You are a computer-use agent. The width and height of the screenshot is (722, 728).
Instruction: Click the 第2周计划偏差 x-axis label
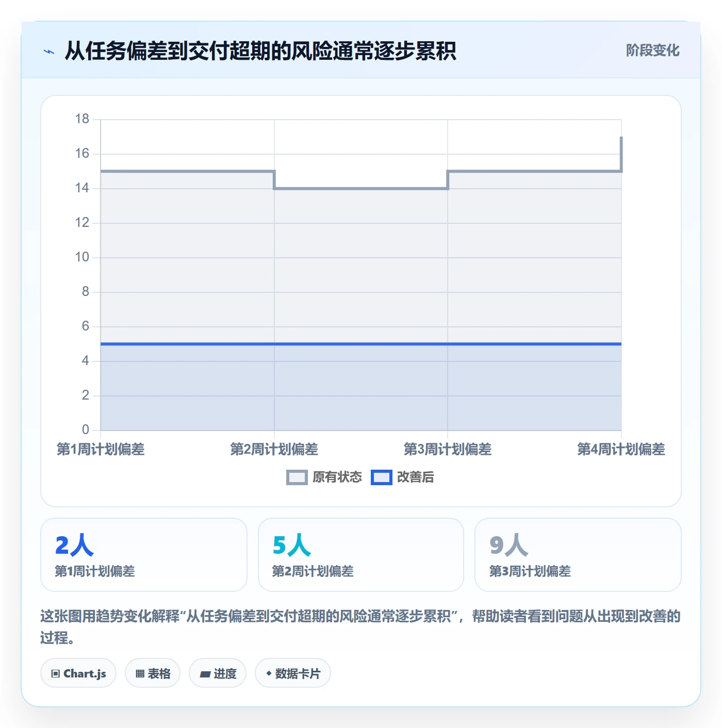pyautogui.click(x=274, y=449)
